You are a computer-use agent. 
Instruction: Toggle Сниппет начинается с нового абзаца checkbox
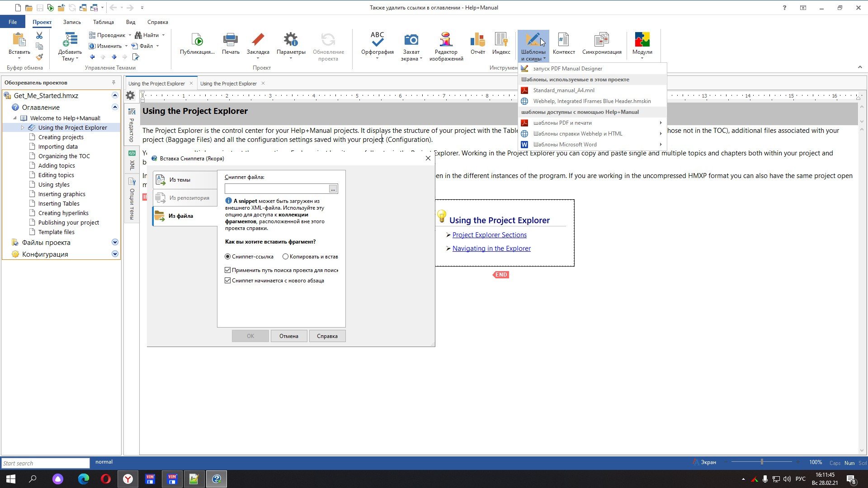(228, 281)
